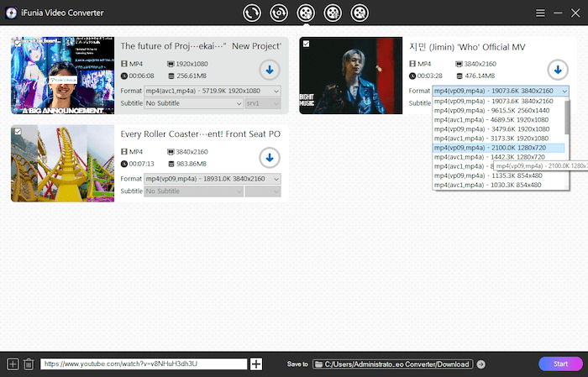Toggle the checkbox on the Project Sekai thumbnail

click(18, 44)
